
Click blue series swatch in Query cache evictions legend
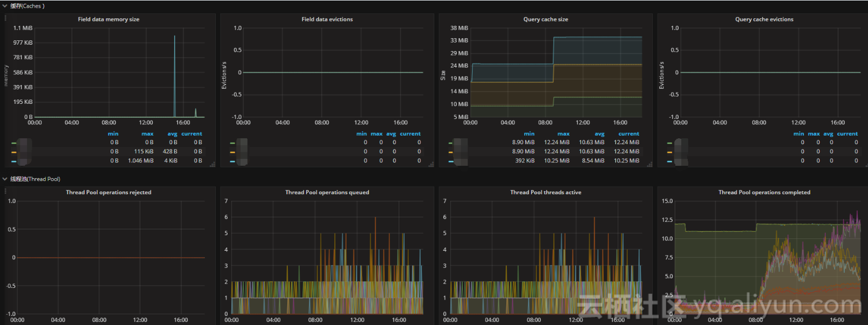click(x=669, y=161)
